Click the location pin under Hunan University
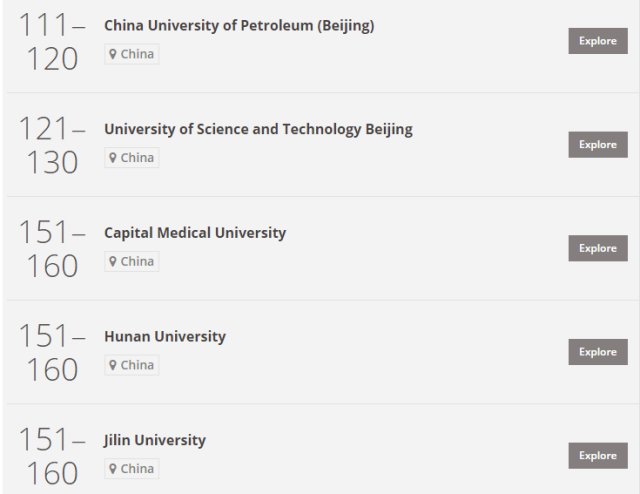Viewport: 640px width, 494px height. [114, 366]
